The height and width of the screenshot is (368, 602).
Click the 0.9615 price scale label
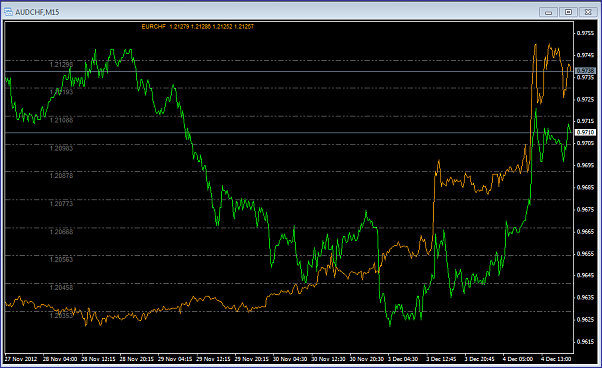(x=585, y=342)
